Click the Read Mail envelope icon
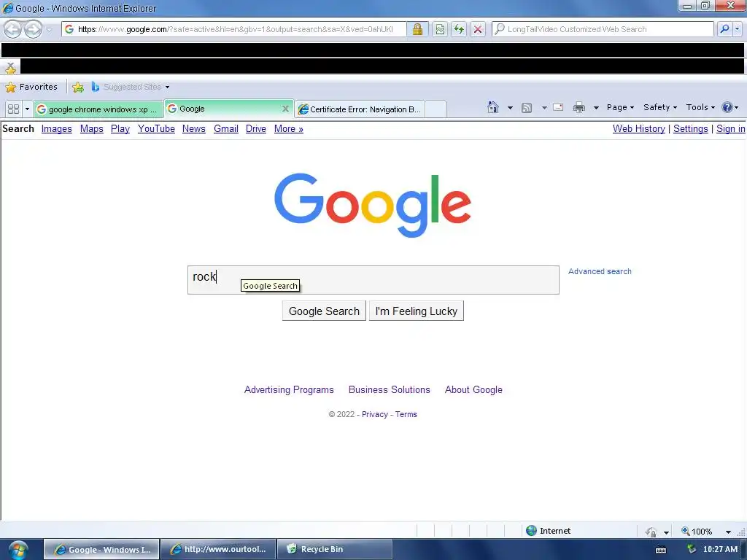 (558, 107)
